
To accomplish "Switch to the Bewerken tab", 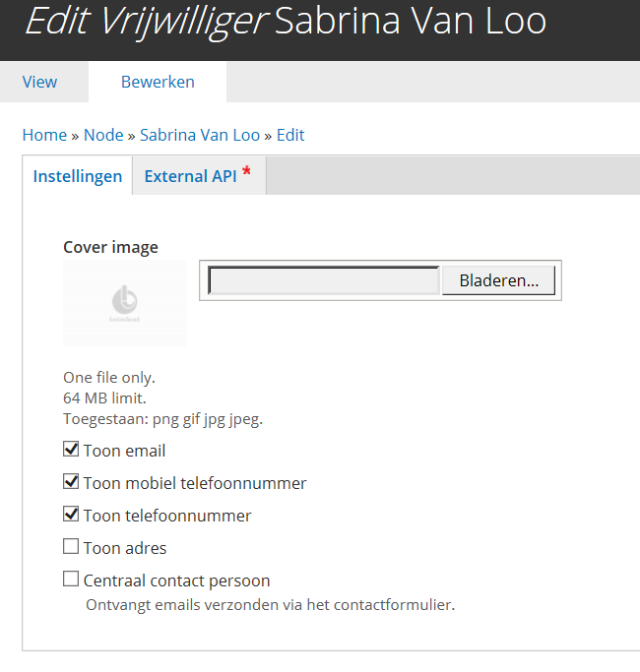I will (158, 82).
